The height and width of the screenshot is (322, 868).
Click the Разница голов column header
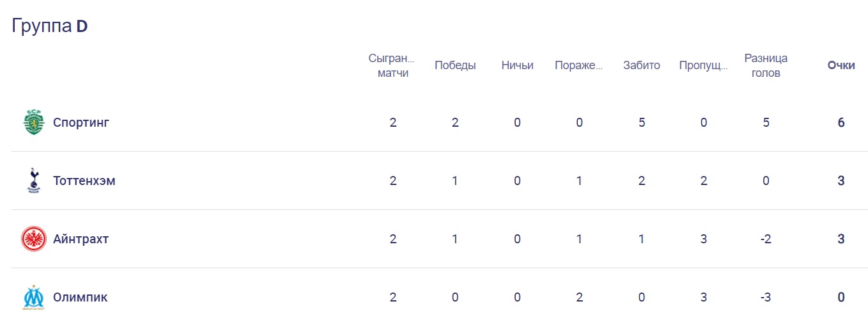click(766, 65)
